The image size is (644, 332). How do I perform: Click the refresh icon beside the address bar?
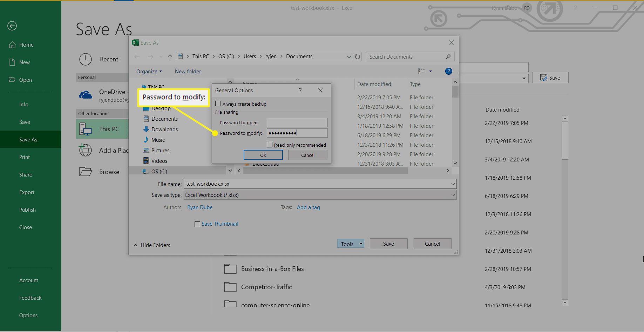click(358, 57)
